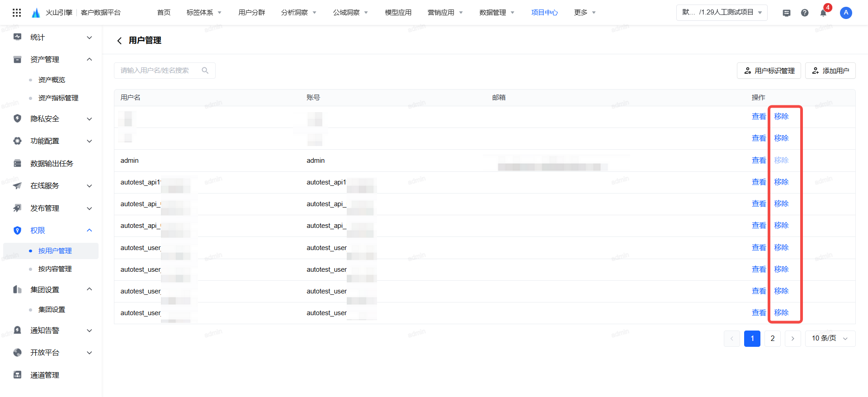Click the 用户标识管理 button

[769, 71]
